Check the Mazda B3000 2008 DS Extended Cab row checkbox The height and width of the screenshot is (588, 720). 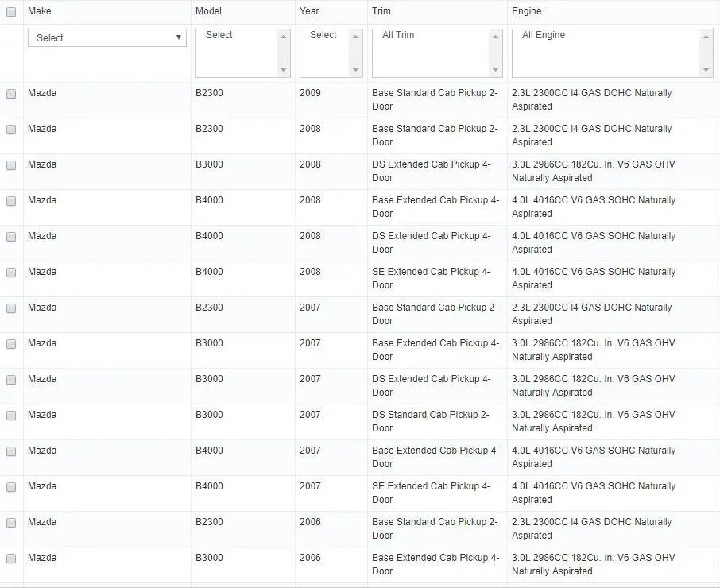click(11, 165)
